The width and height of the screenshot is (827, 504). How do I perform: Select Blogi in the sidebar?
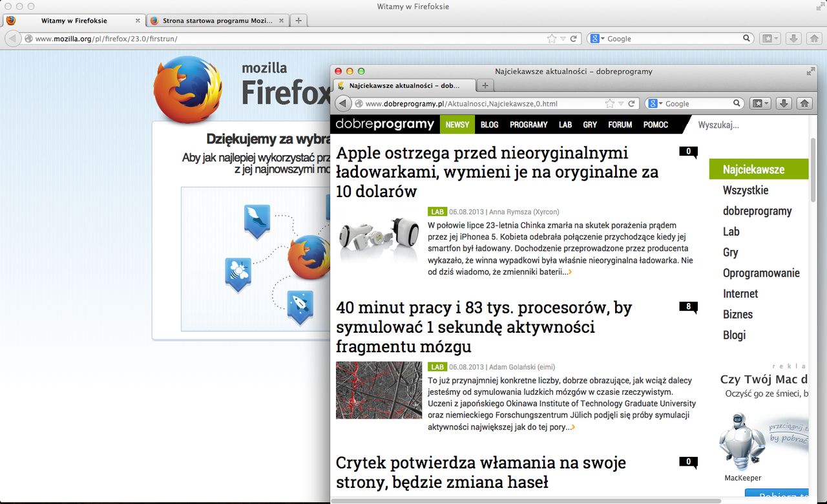point(735,335)
